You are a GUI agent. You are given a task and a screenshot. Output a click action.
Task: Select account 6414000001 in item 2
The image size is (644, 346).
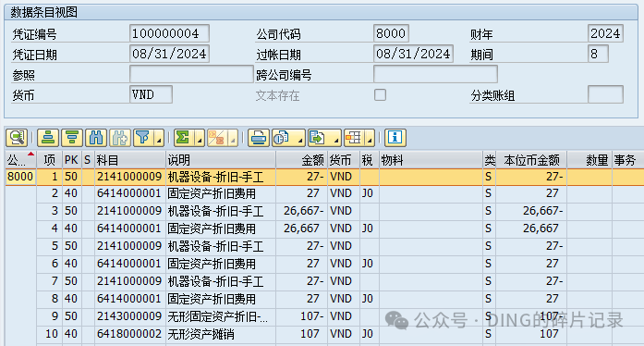pos(129,193)
